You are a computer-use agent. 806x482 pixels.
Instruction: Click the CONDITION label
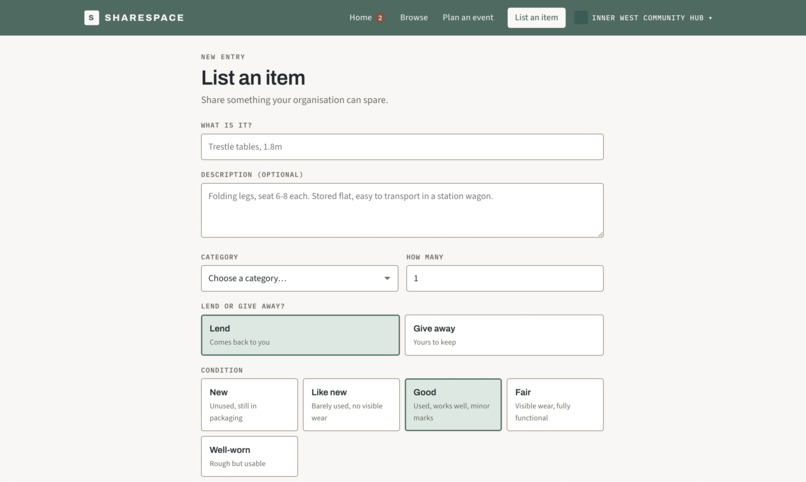pos(222,370)
